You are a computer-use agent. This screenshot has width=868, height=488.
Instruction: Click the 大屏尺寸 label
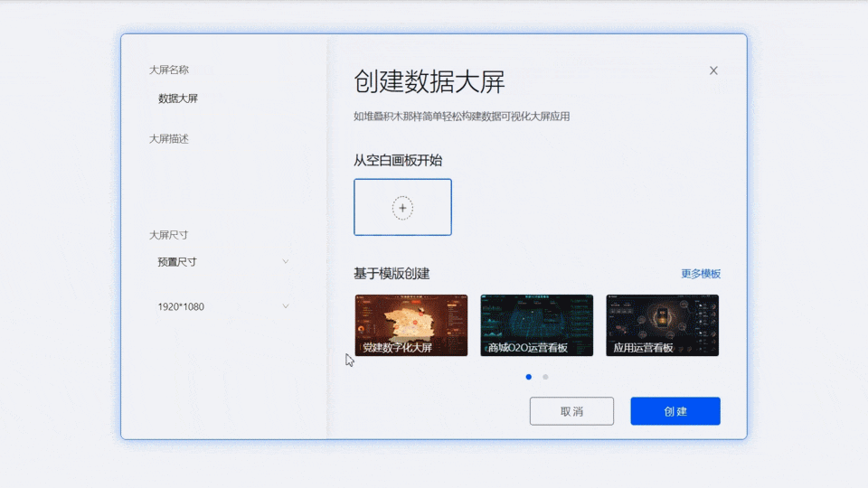[168, 235]
